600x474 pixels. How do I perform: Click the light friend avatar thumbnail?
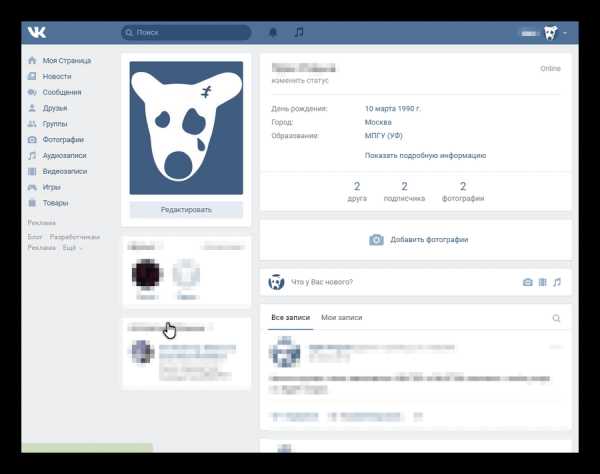point(186,273)
